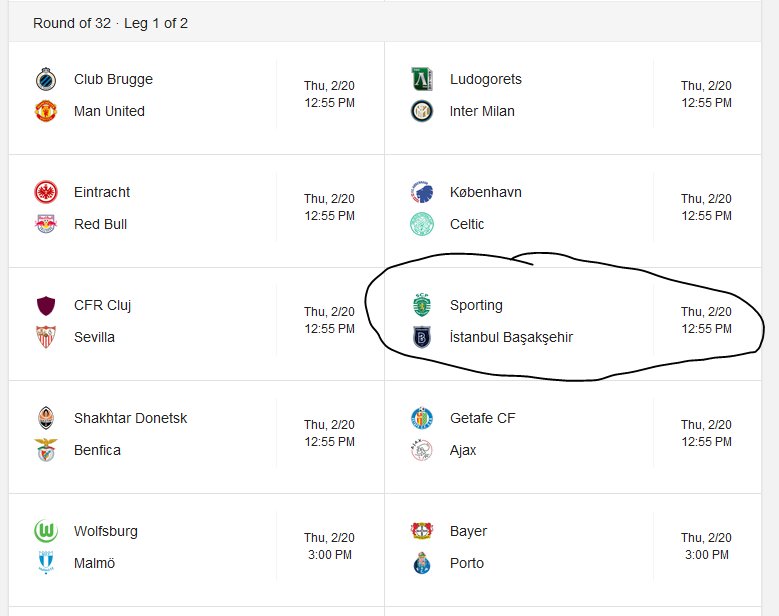Select the Red Bull team logo

pos(46,224)
